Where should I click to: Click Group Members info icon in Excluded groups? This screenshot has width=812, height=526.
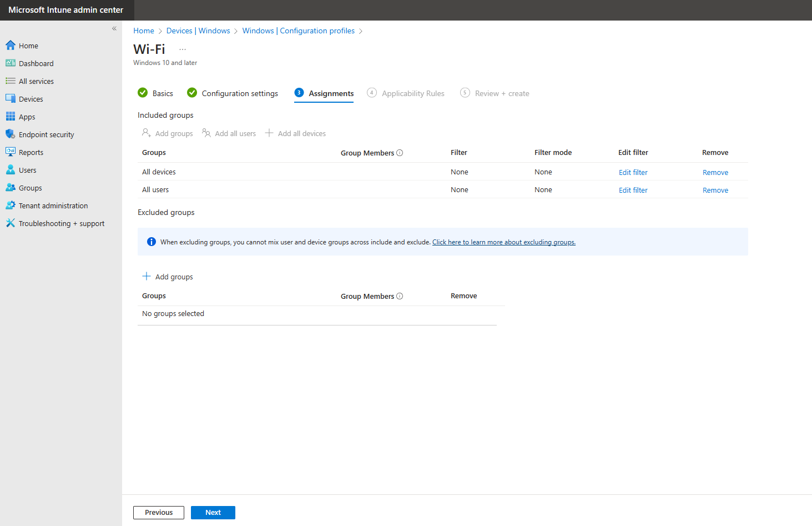400,296
